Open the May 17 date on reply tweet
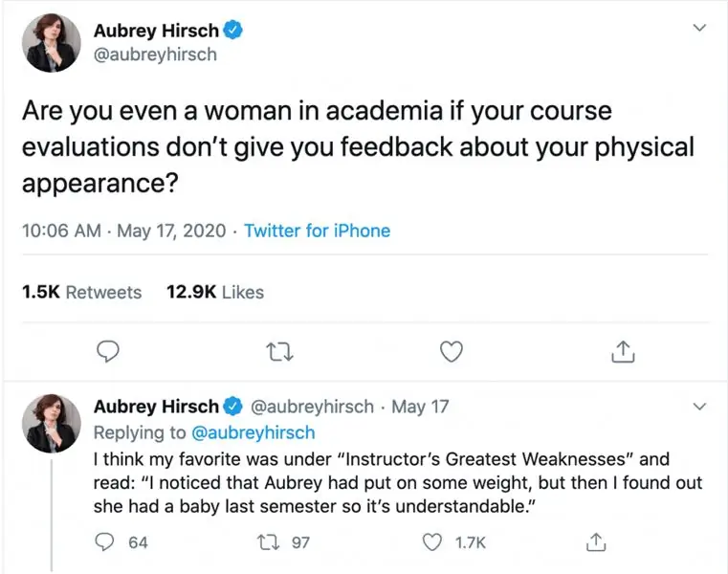 point(420,407)
